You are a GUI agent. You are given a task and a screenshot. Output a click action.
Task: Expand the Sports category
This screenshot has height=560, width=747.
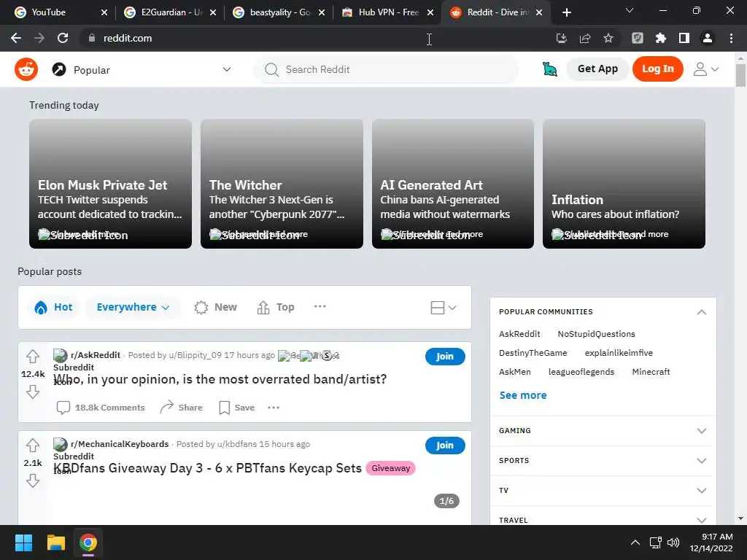603,461
